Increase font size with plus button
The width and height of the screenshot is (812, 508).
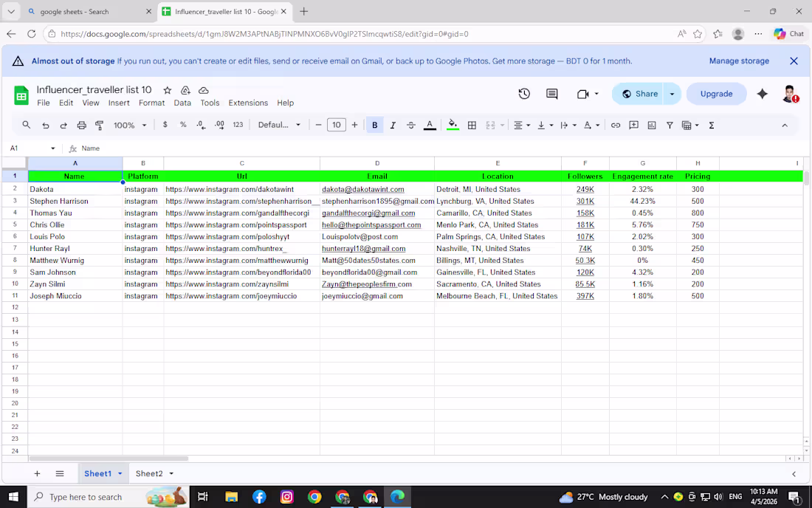(354, 125)
